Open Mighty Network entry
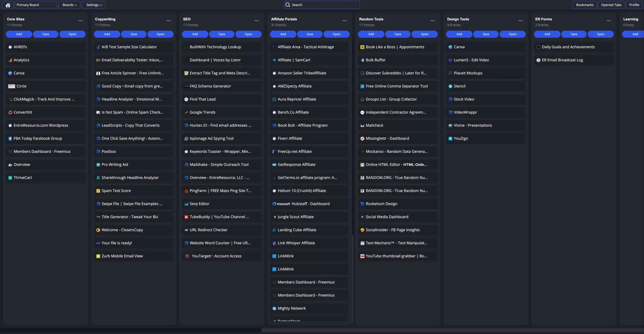This screenshot has height=334, width=644. click(309, 309)
